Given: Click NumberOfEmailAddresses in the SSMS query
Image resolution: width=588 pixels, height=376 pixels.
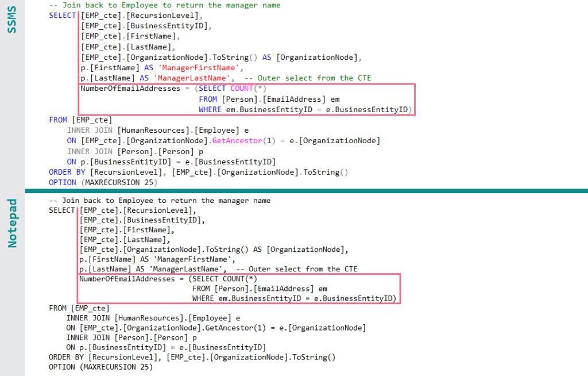Looking at the screenshot, I should point(130,89).
